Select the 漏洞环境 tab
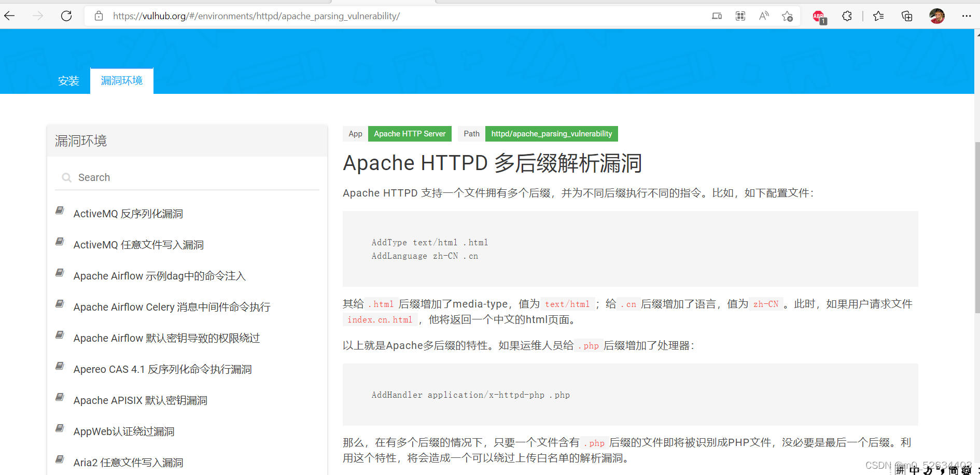 point(122,81)
